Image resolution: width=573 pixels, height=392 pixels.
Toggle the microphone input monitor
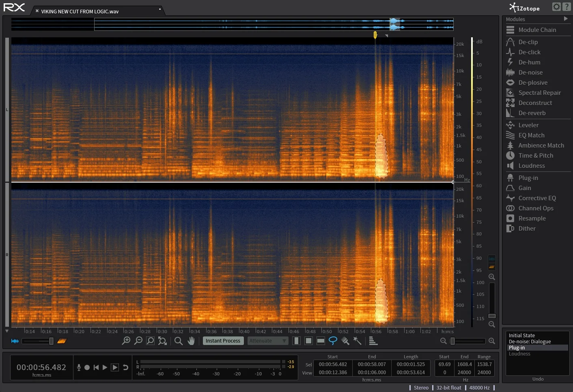[79, 367]
